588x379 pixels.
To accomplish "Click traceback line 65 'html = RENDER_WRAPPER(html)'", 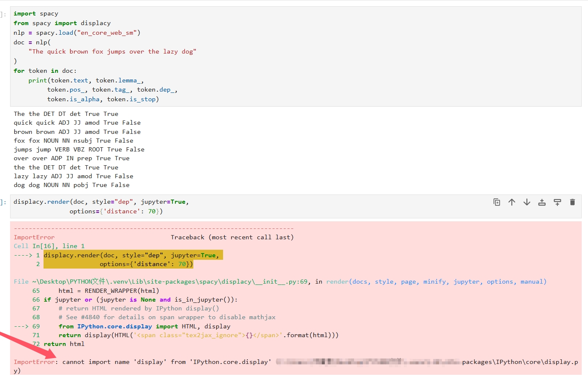I will (x=109, y=291).
